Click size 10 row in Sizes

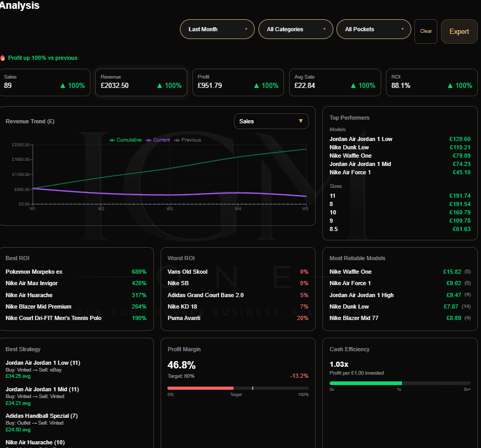tap(400, 212)
